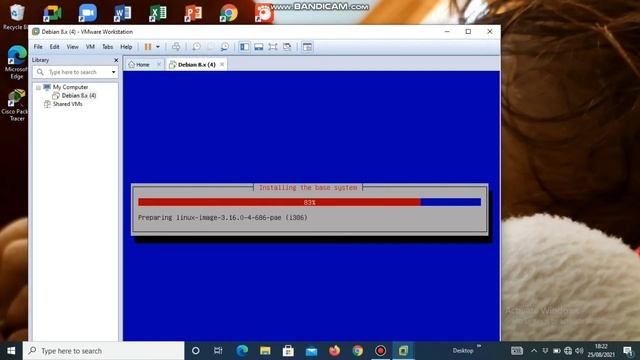The width and height of the screenshot is (640, 360).
Task: Launch Firefox from the taskbar
Action: [334, 351]
